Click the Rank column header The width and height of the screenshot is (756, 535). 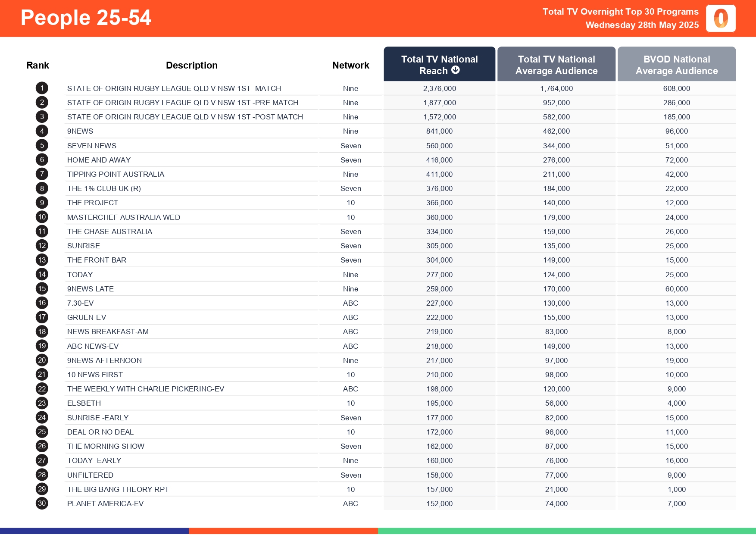tap(37, 65)
